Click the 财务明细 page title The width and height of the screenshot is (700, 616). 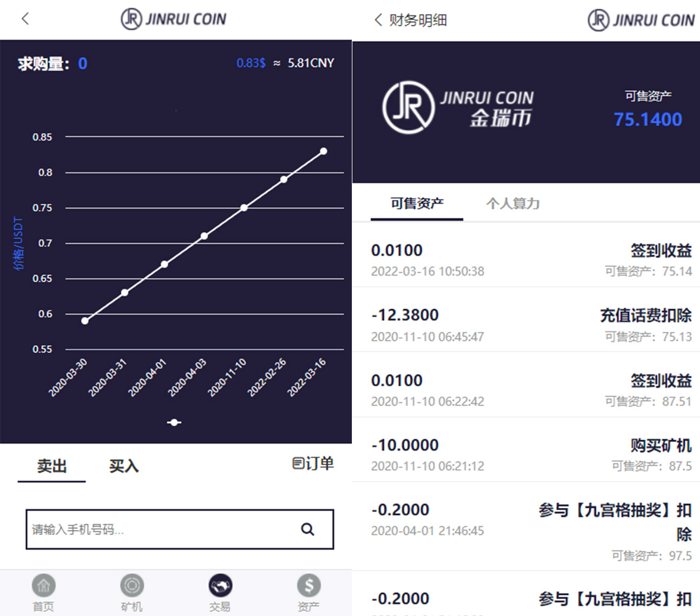coord(418,21)
